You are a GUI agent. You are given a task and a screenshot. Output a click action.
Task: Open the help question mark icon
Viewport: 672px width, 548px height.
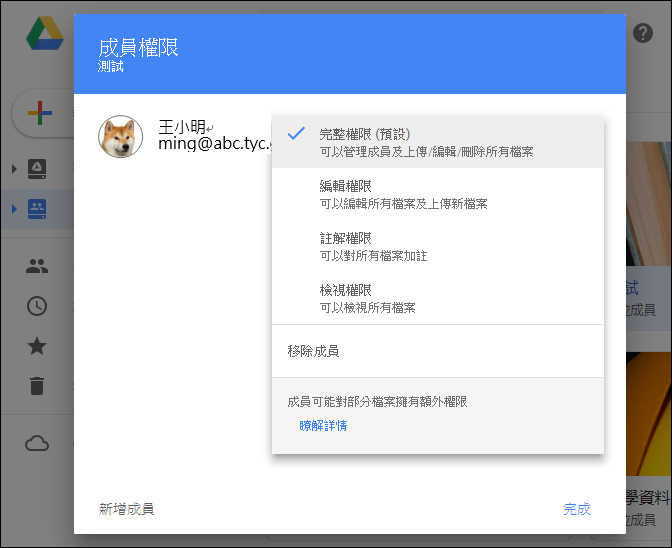pos(642,33)
